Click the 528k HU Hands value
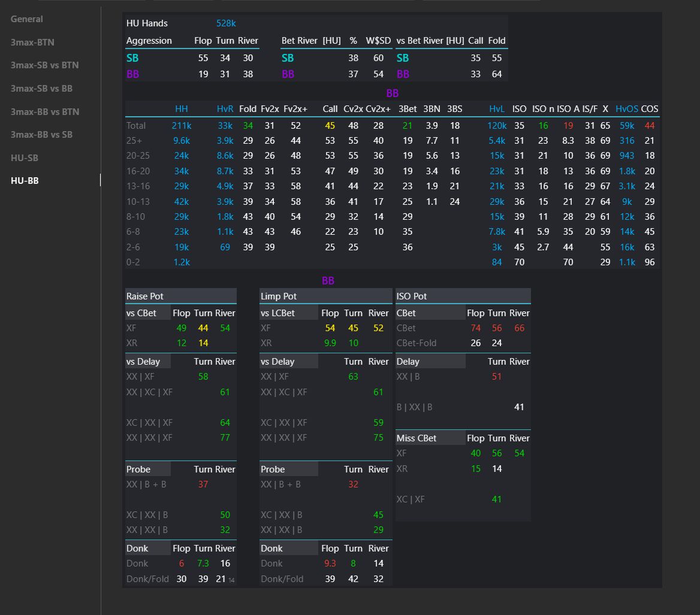Image resolution: width=700 pixels, height=615 pixels. (226, 23)
